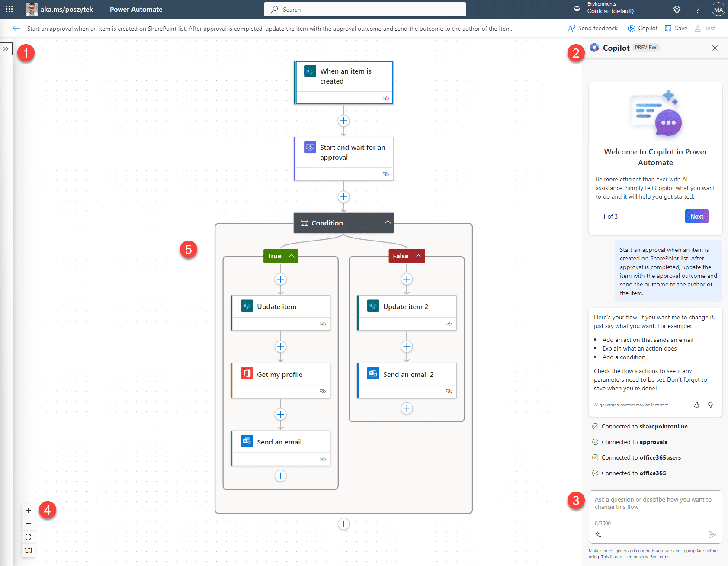Collapse the Condition block
The width and height of the screenshot is (728, 566).
388,222
